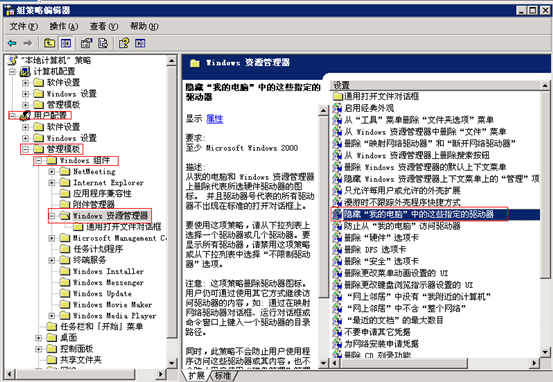Image resolution: width=553 pixels, height=382 pixels.
Task: Collapse the 管理模板 node under 用户配置
Action: pyautogui.click(x=25, y=149)
